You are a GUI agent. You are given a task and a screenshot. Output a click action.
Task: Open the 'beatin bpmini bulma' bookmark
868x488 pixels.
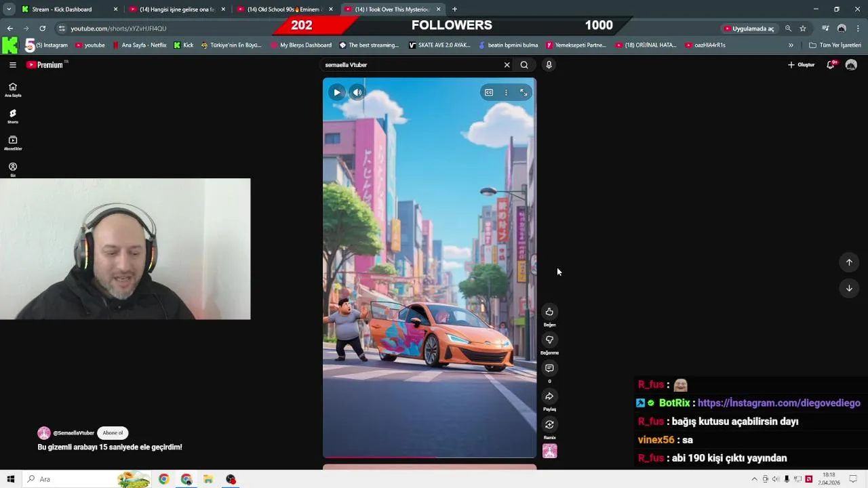509,45
